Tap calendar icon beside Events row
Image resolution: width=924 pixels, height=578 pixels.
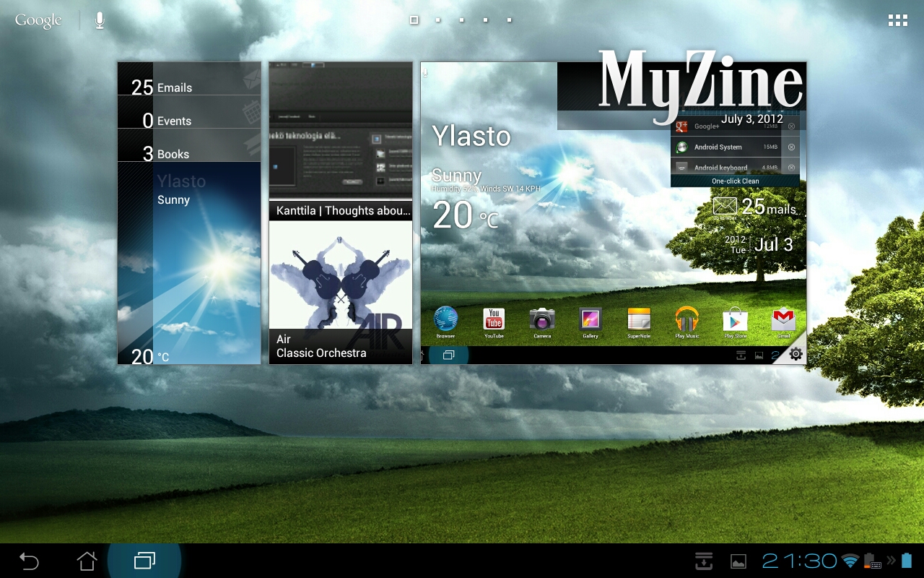point(251,111)
